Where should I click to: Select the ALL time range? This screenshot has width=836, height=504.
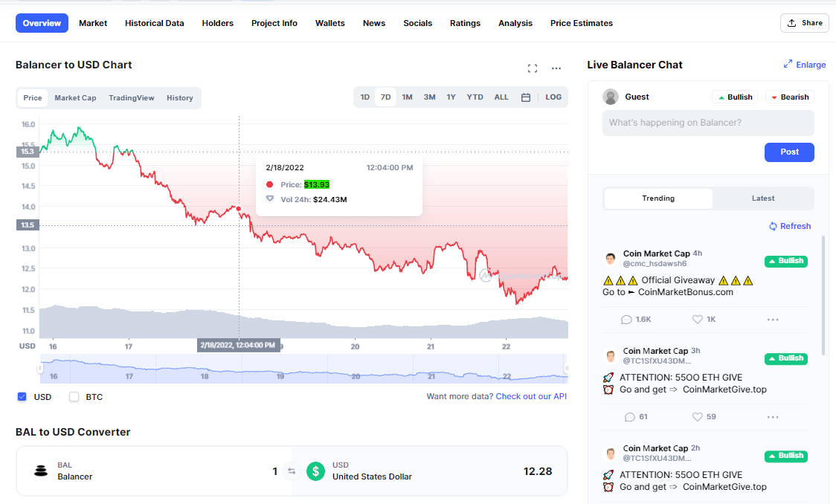501,97
